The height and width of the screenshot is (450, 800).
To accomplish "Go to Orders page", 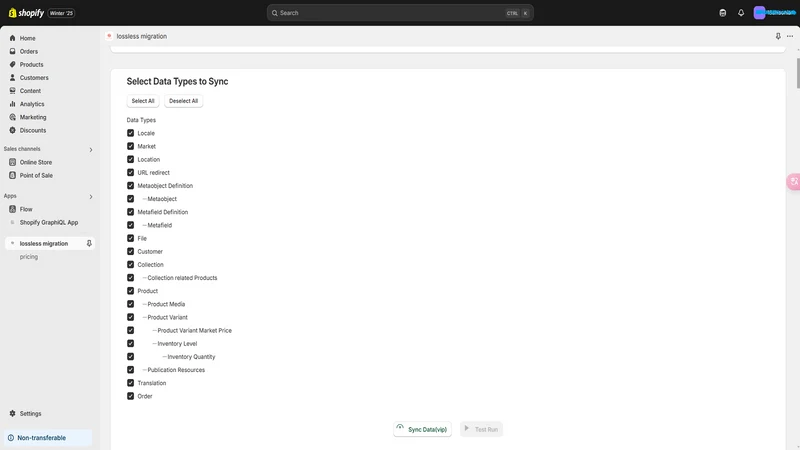I will [x=29, y=52].
